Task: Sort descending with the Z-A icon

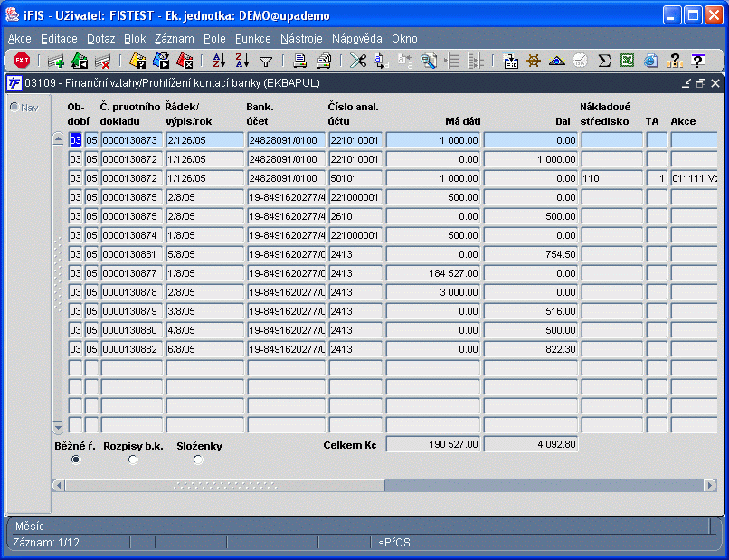Action: click(241, 62)
